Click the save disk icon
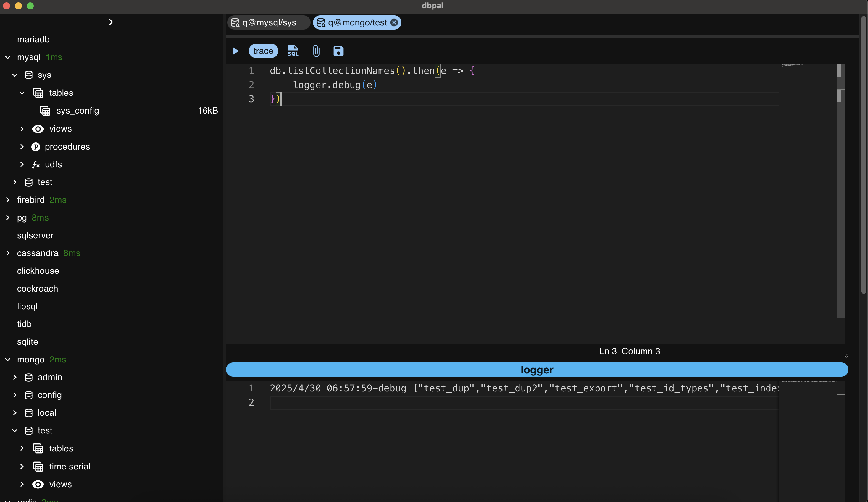The height and width of the screenshot is (502, 868). 338,51
